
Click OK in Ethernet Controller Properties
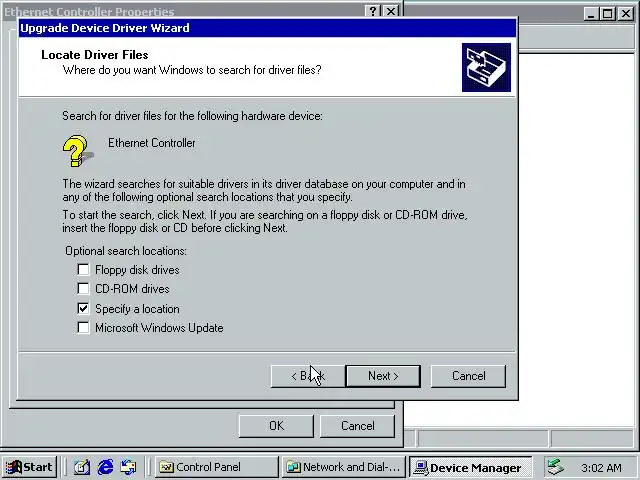coord(276,426)
